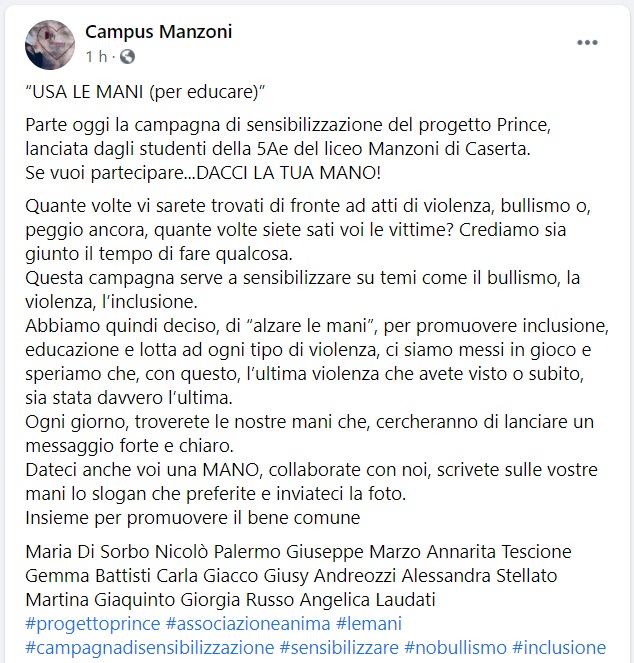Open Campus Manzoni profile picture

pyautogui.click(x=50, y=44)
